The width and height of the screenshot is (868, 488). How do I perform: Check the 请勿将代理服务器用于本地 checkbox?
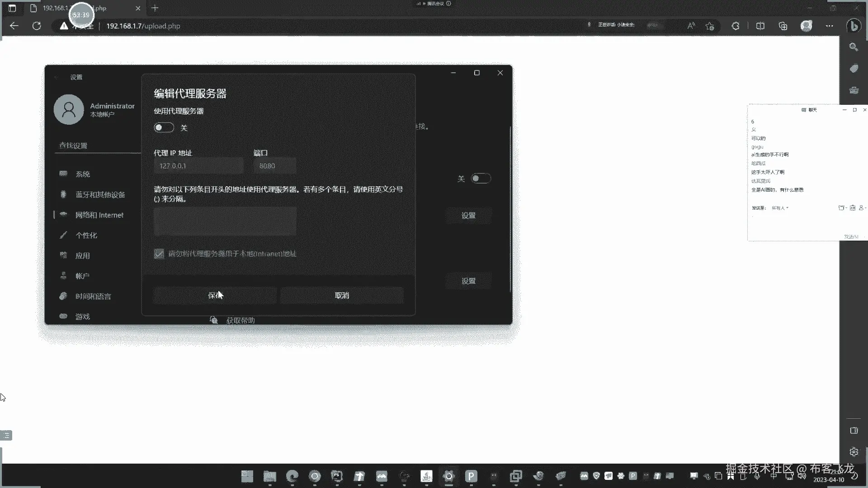(159, 254)
